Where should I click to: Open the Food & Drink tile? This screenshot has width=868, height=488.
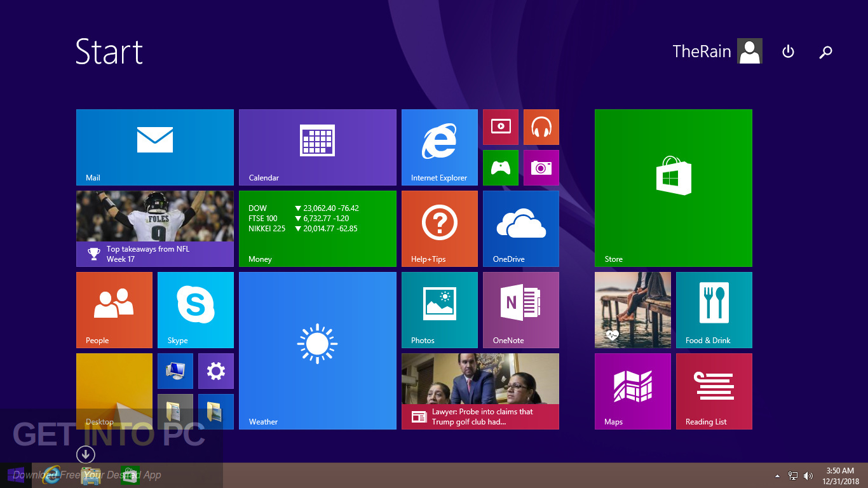pyautogui.click(x=714, y=310)
